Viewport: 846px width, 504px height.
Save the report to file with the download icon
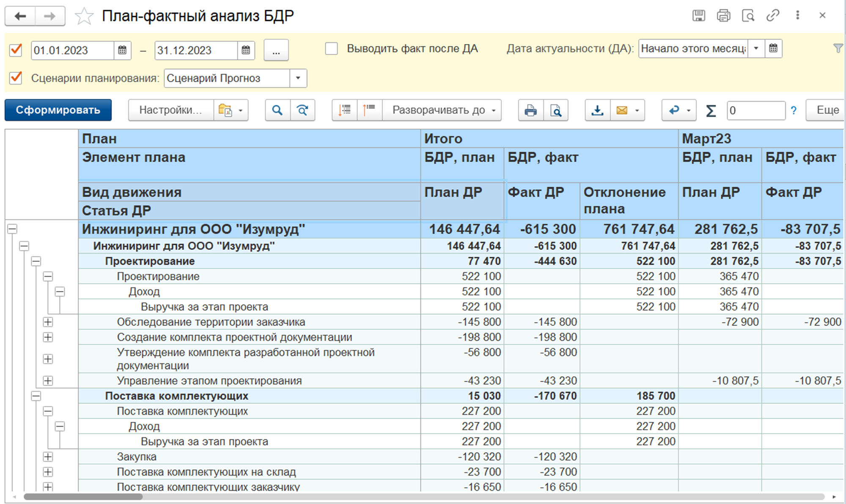click(597, 110)
